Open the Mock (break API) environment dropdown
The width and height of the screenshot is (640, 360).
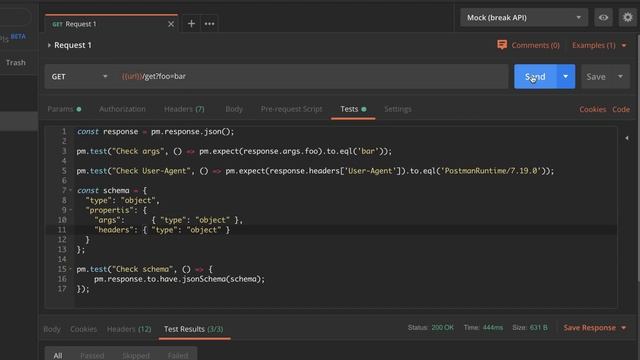524,18
